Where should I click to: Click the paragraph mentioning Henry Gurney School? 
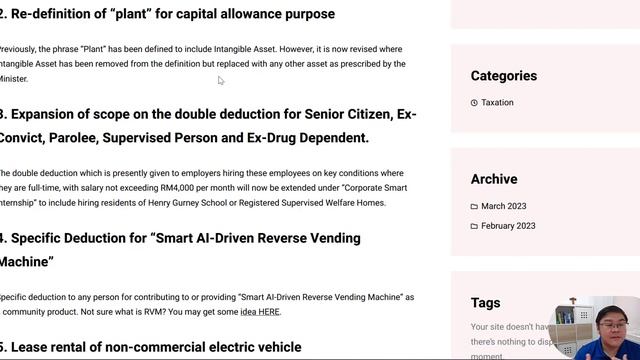click(x=204, y=188)
